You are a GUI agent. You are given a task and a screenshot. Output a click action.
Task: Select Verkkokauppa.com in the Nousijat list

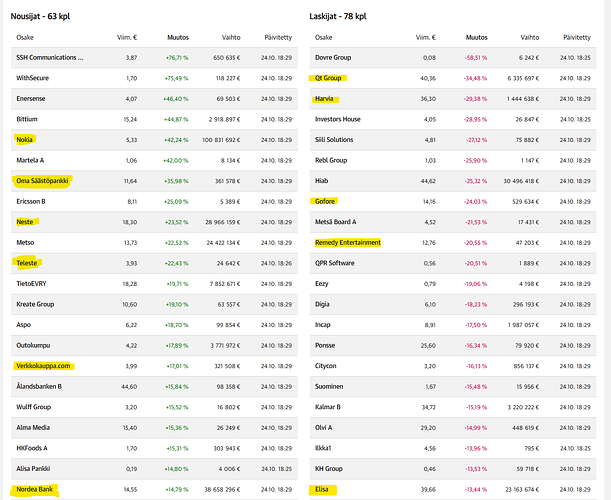click(x=46, y=366)
